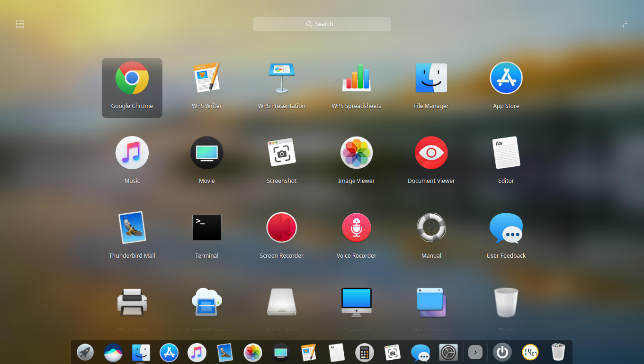Image resolution: width=644 pixels, height=364 pixels.
Task: Click rocket Launcher icon in dock
Action: coord(85,353)
